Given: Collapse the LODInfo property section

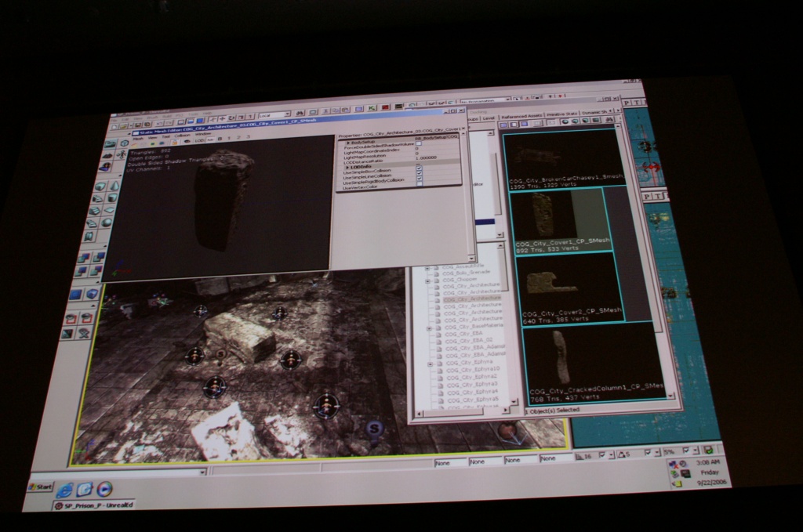Looking at the screenshot, I should coord(348,165).
